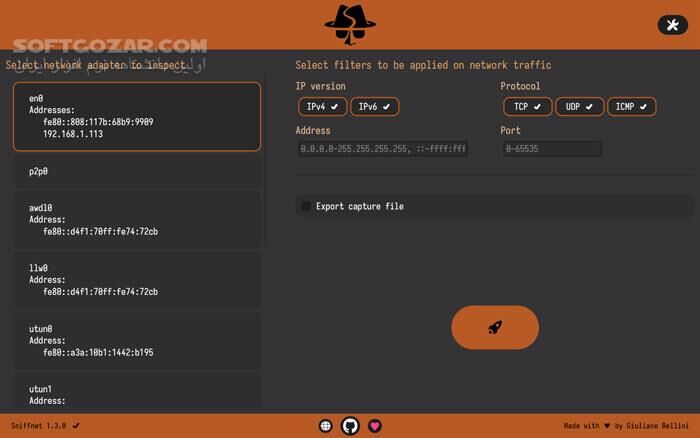This screenshot has width=700, height=438.
Task: Open the GitHub repository icon
Action: (350, 426)
